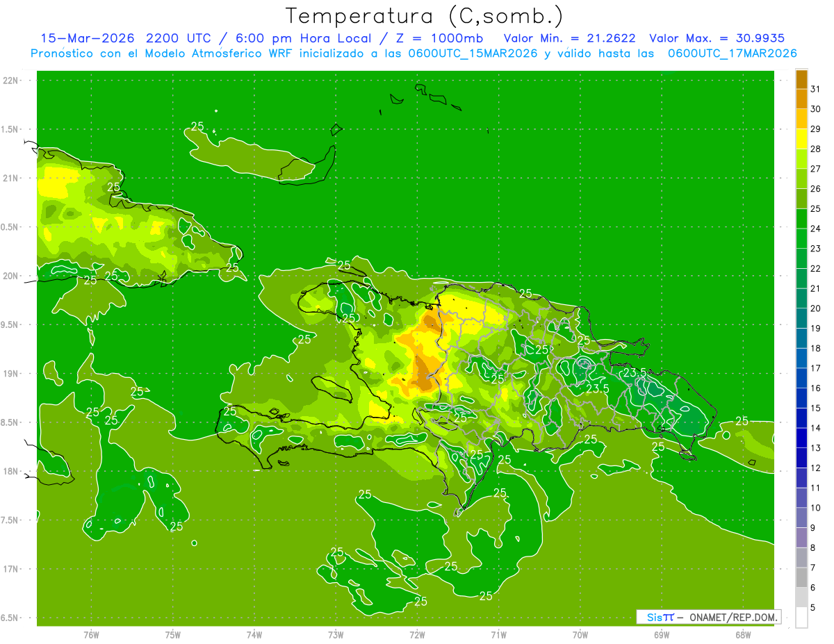Click the '72W' longitude axis label

click(417, 635)
